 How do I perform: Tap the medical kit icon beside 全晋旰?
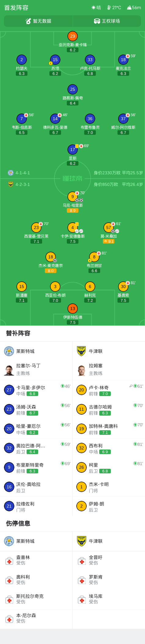82,561
